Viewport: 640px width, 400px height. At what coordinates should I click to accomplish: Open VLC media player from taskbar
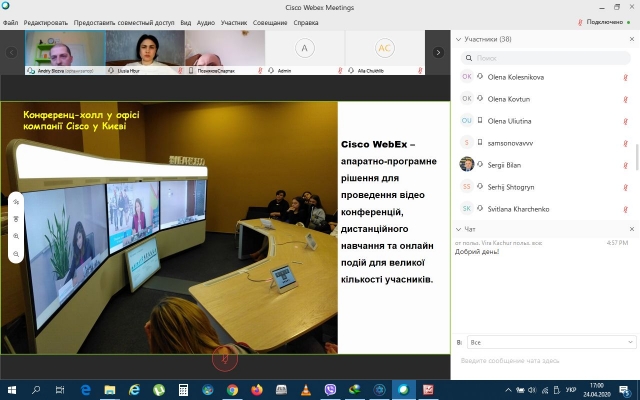306,390
